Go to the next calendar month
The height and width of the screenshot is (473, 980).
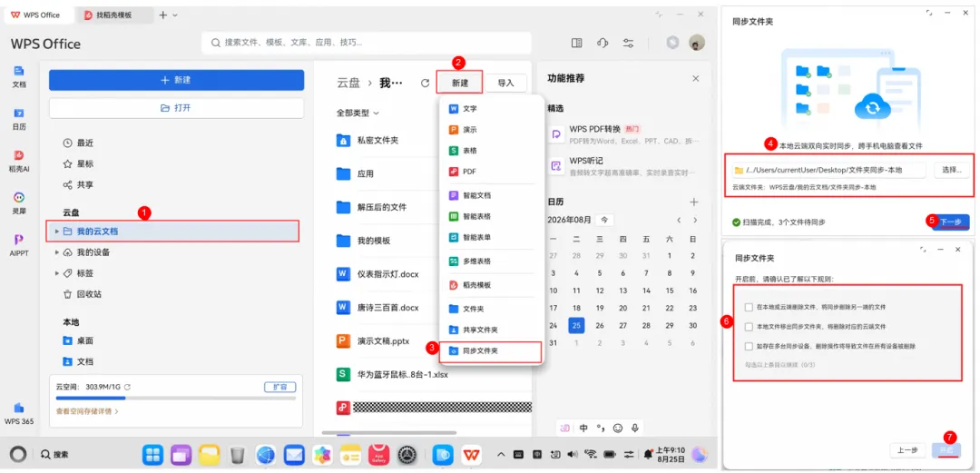click(695, 221)
